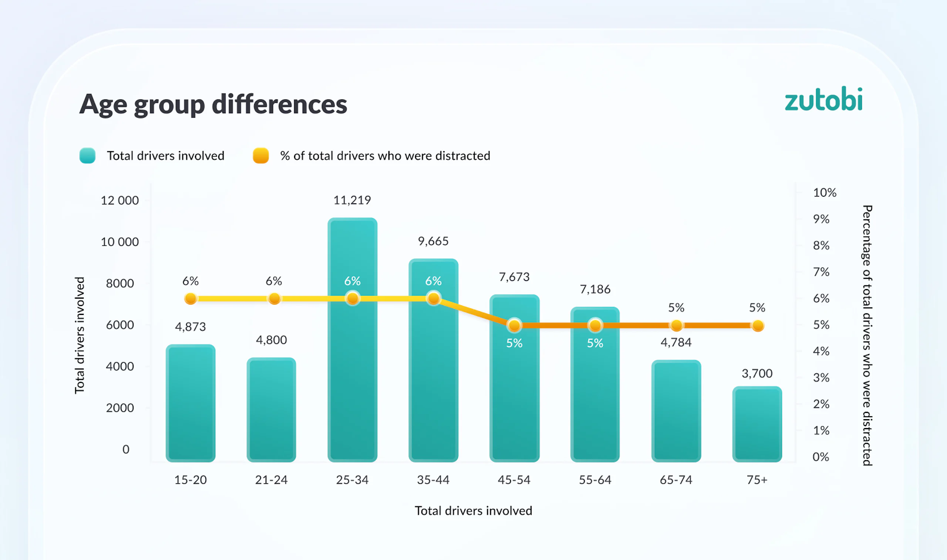947x560 pixels.
Task: Click the 12 000 label on left axis
Action: coord(120,200)
